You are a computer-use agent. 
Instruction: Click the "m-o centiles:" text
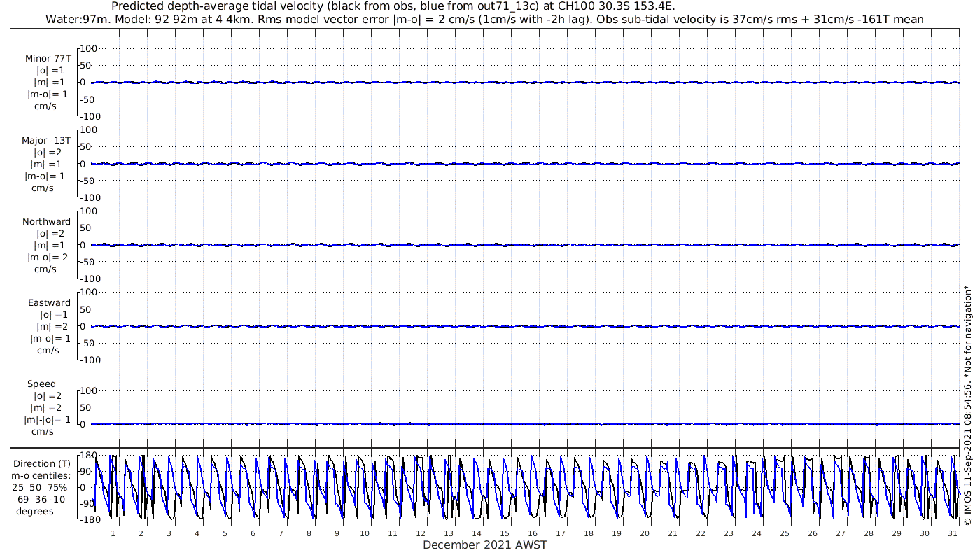click(41, 476)
